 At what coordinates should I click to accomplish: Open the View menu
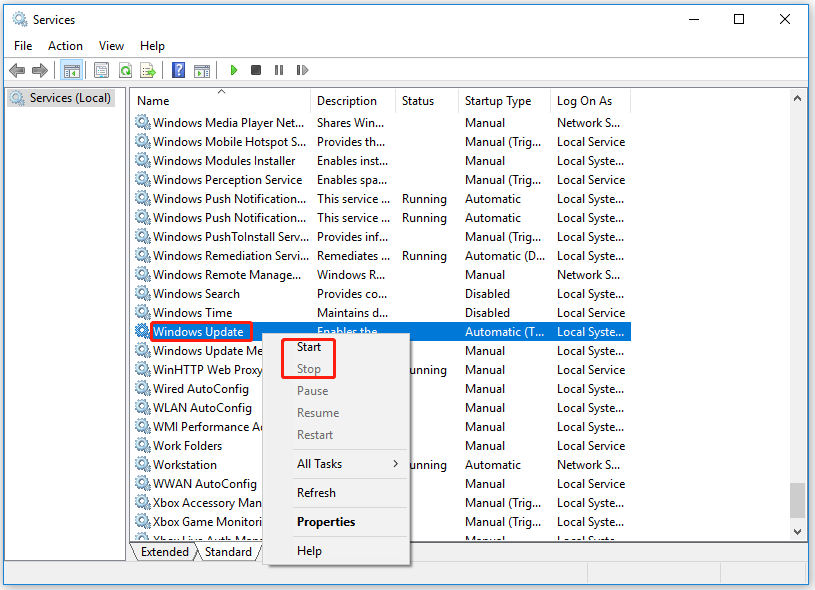click(111, 46)
